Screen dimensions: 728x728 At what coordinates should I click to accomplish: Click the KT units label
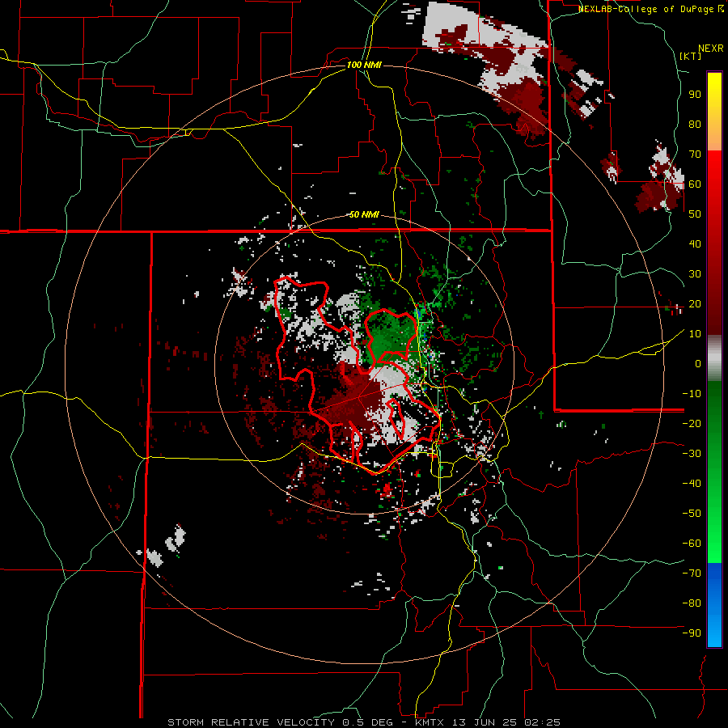(691, 56)
